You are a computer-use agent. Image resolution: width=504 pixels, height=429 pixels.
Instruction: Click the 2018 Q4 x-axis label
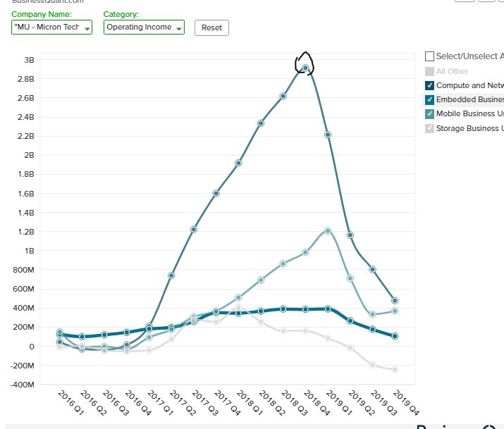[x=316, y=403]
